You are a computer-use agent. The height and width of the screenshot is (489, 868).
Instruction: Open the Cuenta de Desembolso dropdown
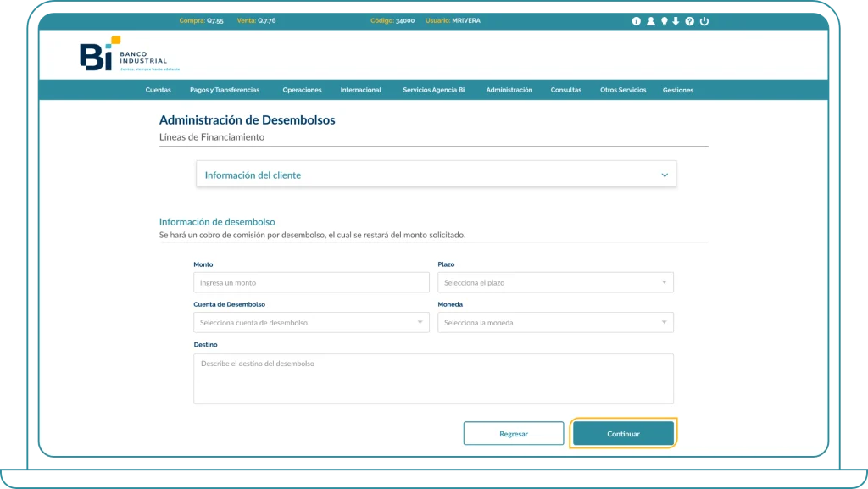(x=310, y=322)
